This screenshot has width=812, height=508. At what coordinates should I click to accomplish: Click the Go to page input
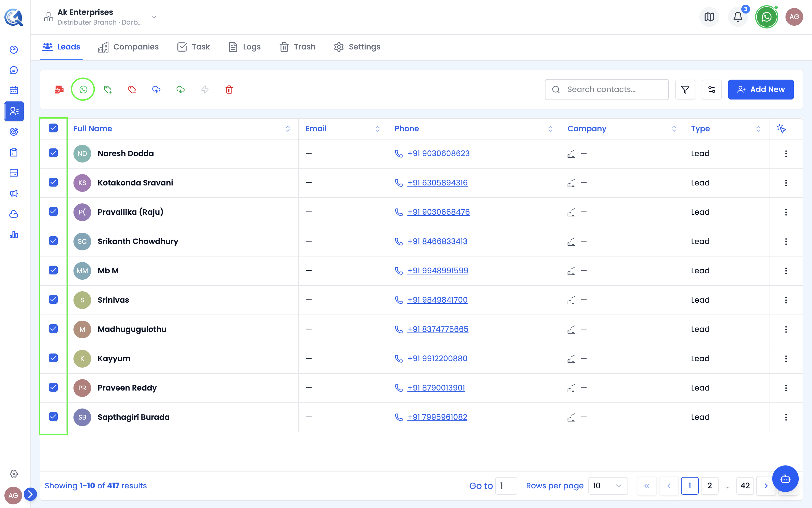pos(506,486)
